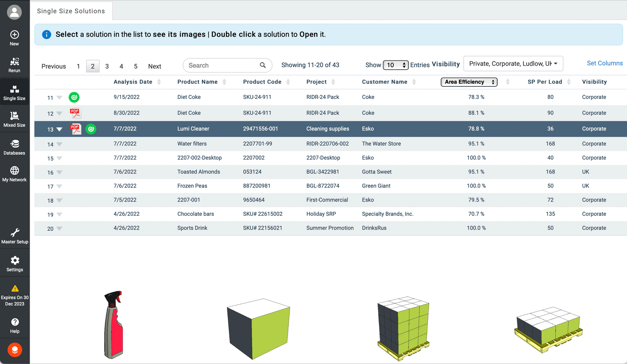Open My Network section
Screen dimensions: 627x364
pyautogui.click(x=14, y=174)
